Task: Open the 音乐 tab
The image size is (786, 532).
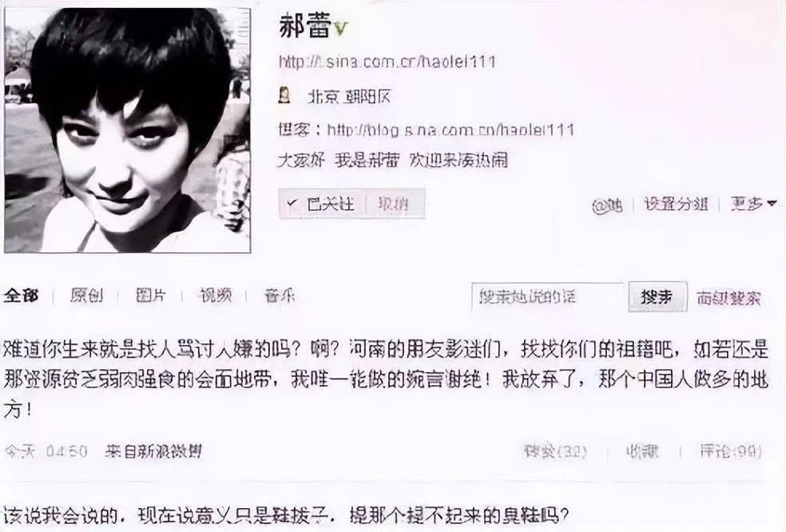Action: coord(280,296)
